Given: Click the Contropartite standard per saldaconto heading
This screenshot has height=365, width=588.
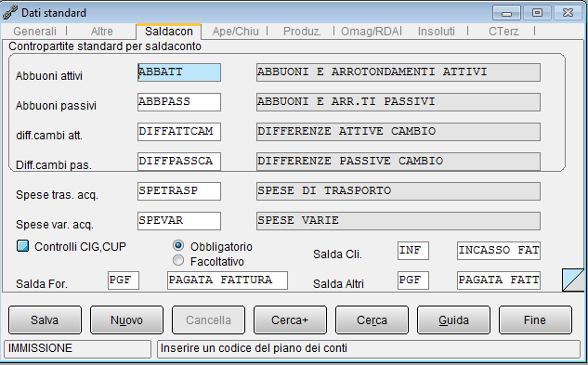Looking at the screenshot, I should point(105,46).
